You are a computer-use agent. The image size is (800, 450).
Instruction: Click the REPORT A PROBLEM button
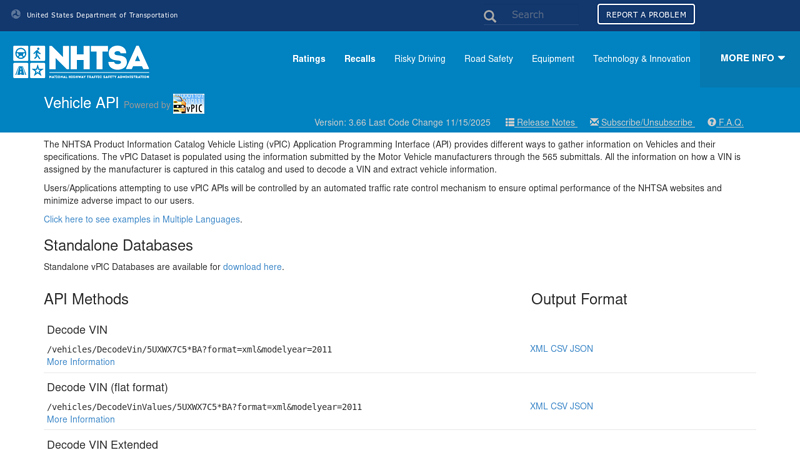tap(646, 14)
